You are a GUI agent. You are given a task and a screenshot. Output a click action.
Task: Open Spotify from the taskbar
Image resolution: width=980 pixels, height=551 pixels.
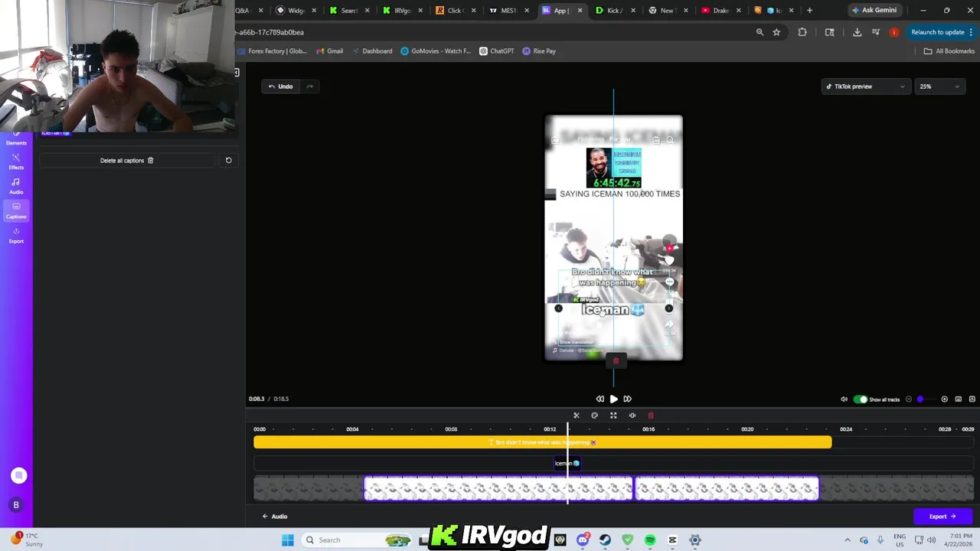pyautogui.click(x=650, y=540)
